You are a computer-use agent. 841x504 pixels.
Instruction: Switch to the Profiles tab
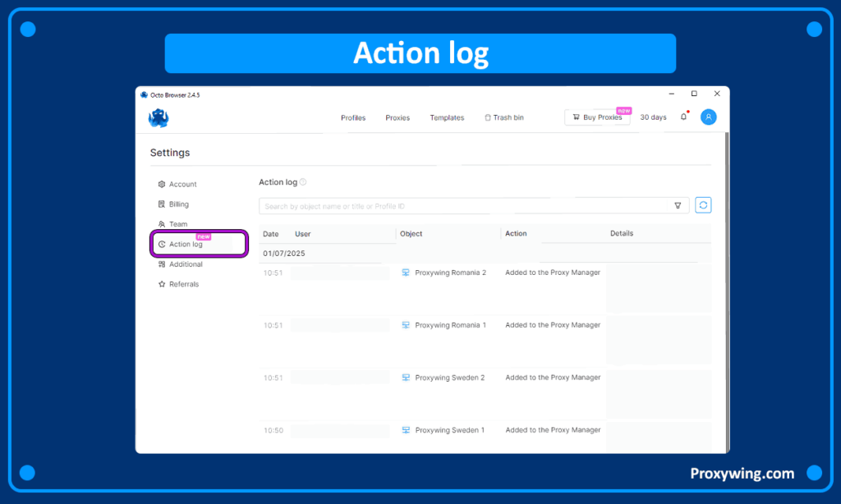353,118
